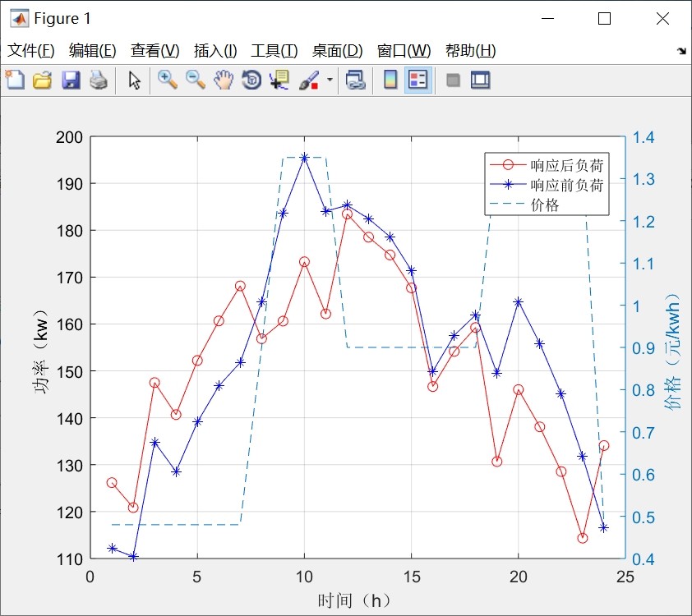Open the 帮助(H) menu
This screenshot has width=692, height=616.
(x=470, y=51)
